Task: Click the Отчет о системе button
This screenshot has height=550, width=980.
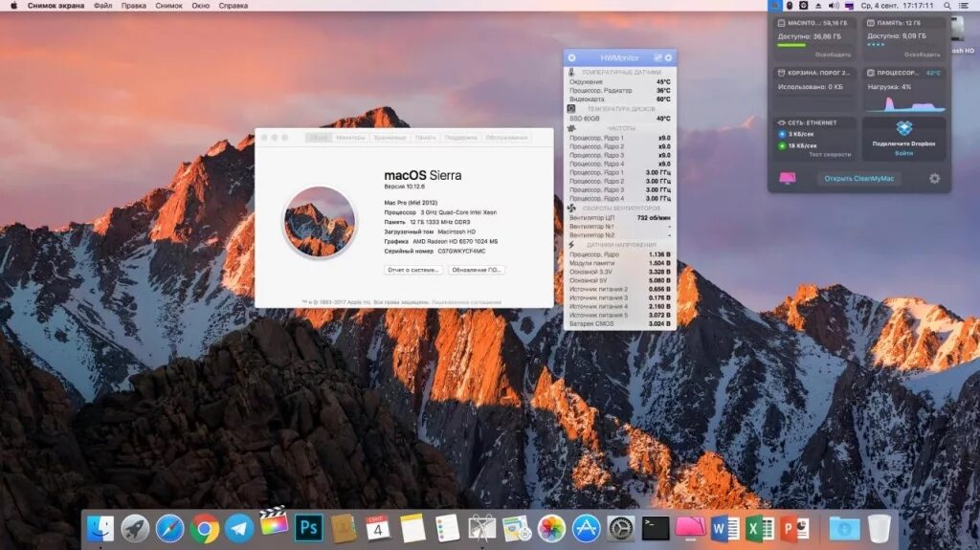Action: 413,270
